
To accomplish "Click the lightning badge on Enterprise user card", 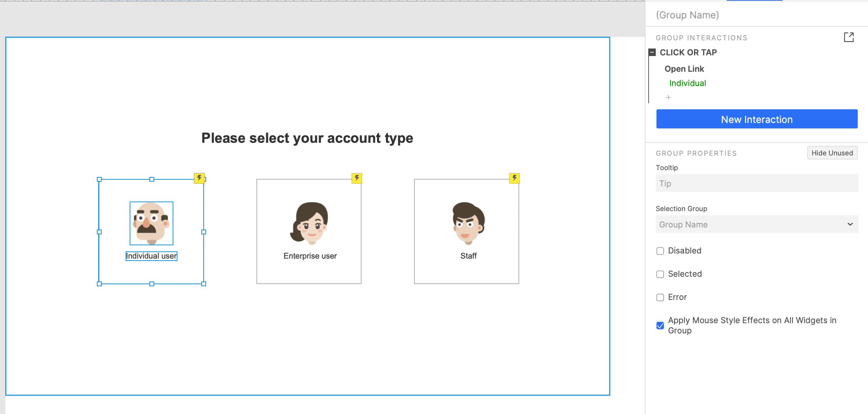I will (357, 178).
